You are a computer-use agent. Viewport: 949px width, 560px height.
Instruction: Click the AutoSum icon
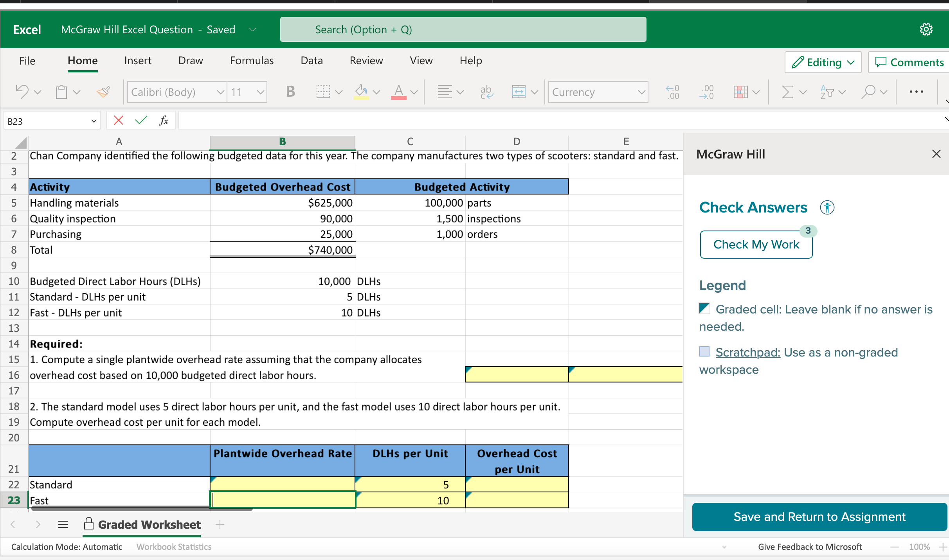788,92
